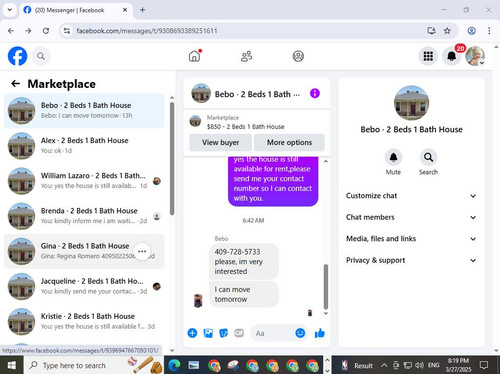The width and height of the screenshot is (500, 374).
Task: Open the notifications bell with 20 badge
Action: [452, 56]
